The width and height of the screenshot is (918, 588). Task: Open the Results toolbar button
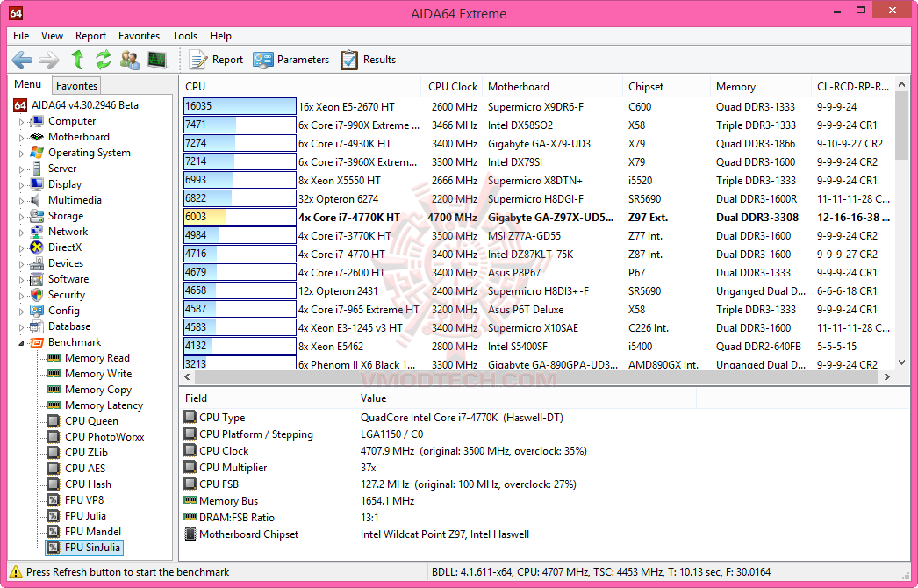tap(369, 59)
